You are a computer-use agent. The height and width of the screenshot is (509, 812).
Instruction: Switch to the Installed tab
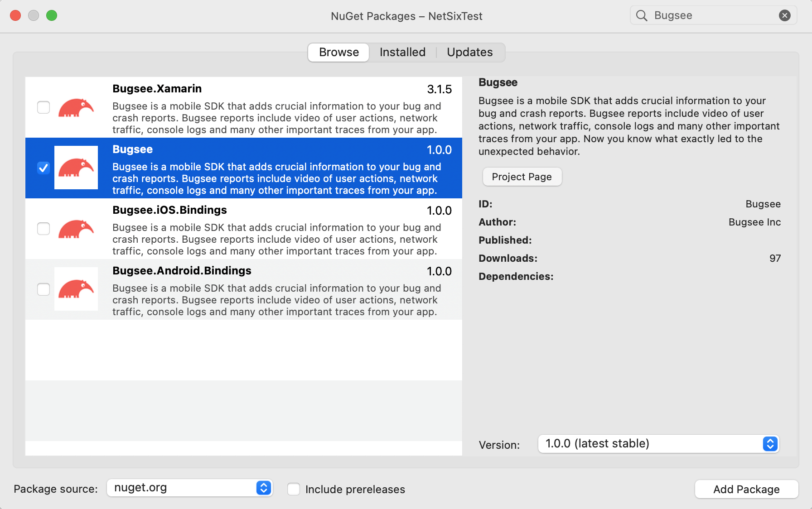[x=402, y=52]
